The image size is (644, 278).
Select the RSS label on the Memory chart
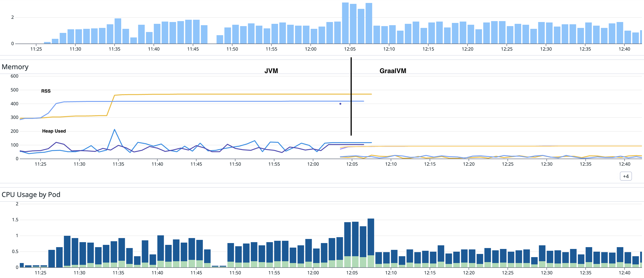[x=46, y=91]
